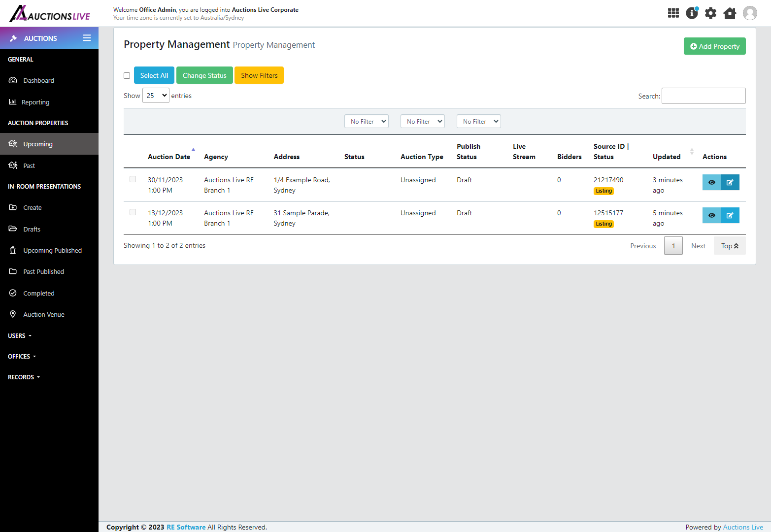Toggle the sidebar hamburger menu icon
This screenshot has height=532, width=771.
pyautogui.click(x=87, y=38)
